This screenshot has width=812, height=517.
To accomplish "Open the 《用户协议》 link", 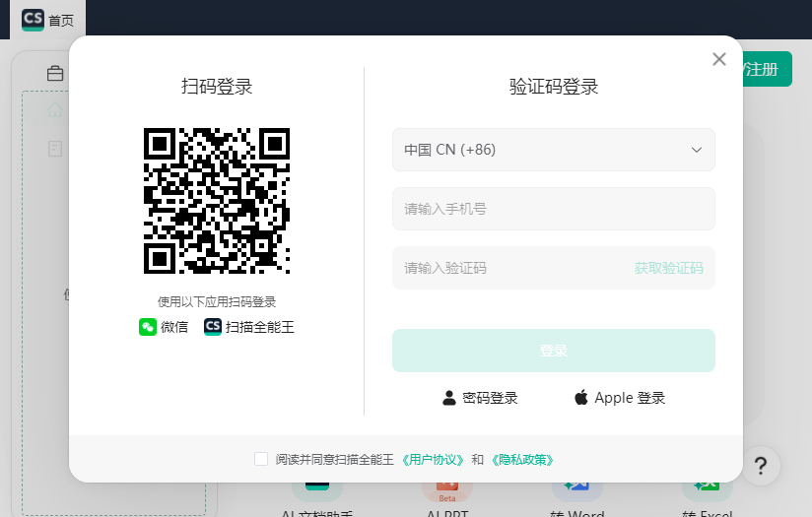I will (433, 460).
